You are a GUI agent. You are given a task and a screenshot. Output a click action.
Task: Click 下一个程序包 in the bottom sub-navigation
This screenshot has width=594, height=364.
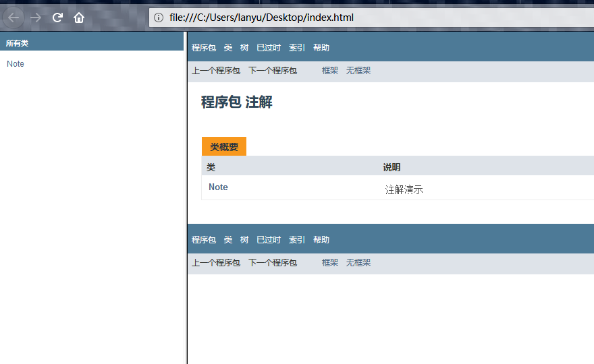(273, 263)
